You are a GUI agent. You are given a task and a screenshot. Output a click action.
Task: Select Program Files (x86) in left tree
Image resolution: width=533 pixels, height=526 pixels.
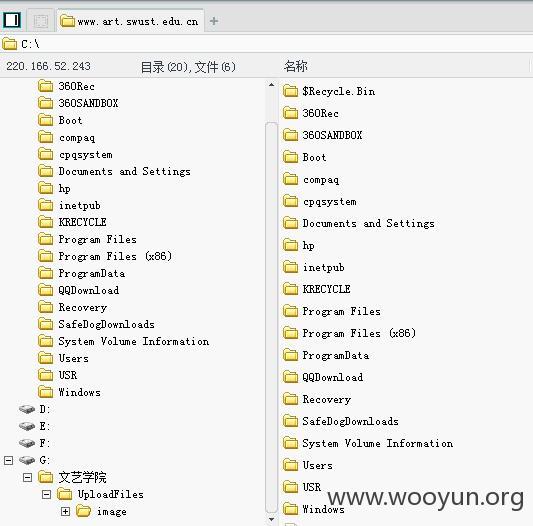click(x=105, y=256)
